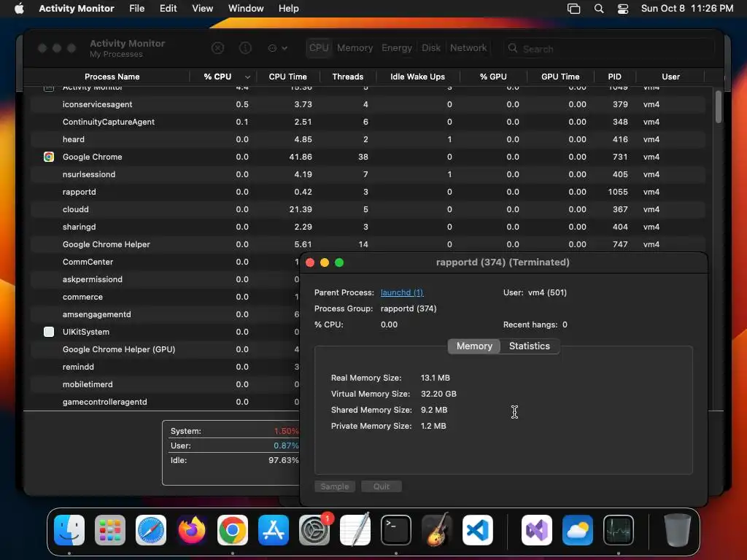Click the process Search field

(609, 49)
